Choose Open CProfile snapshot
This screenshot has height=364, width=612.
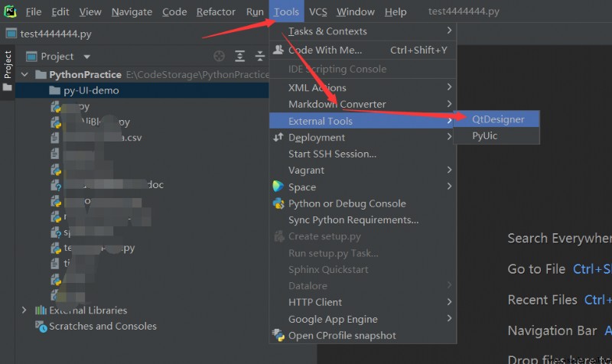(363, 335)
